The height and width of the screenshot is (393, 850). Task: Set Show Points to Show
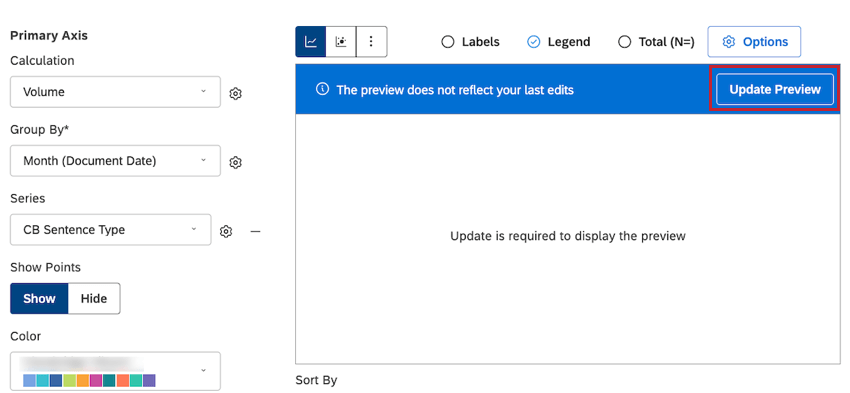(x=39, y=298)
